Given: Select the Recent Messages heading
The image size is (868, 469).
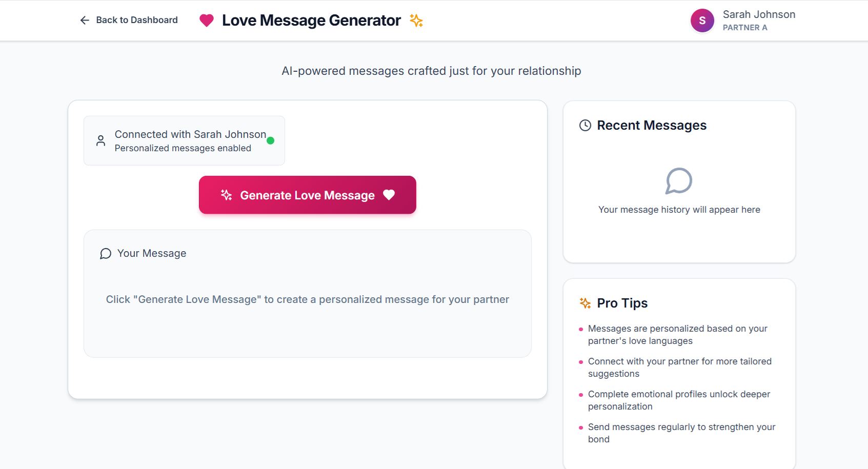Looking at the screenshot, I should point(652,126).
